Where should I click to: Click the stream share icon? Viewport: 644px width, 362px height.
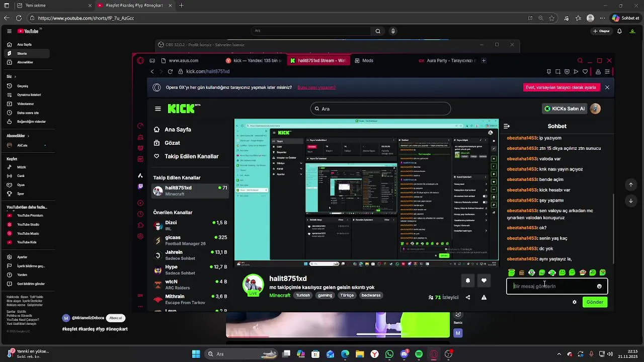(x=468, y=297)
